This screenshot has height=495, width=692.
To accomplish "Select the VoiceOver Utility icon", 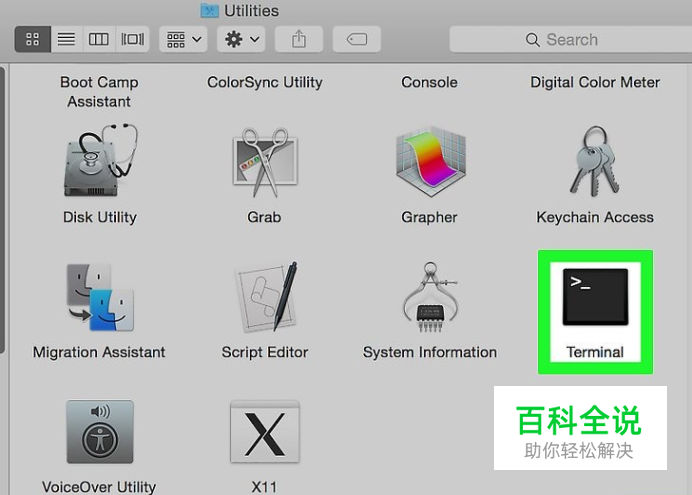I will pyautogui.click(x=100, y=431).
